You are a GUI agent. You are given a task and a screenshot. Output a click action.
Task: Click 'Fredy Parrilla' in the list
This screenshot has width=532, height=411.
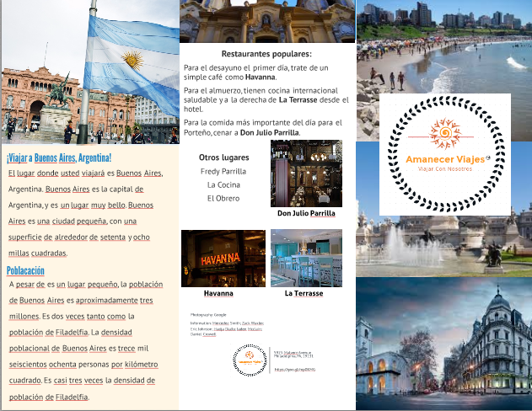click(x=223, y=171)
